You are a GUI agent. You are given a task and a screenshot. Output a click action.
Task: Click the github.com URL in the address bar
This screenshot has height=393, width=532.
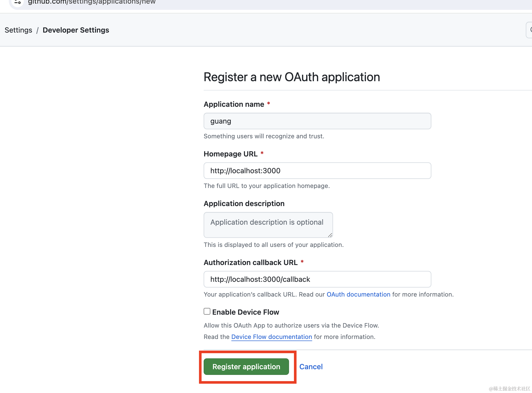[x=92, y=2]
